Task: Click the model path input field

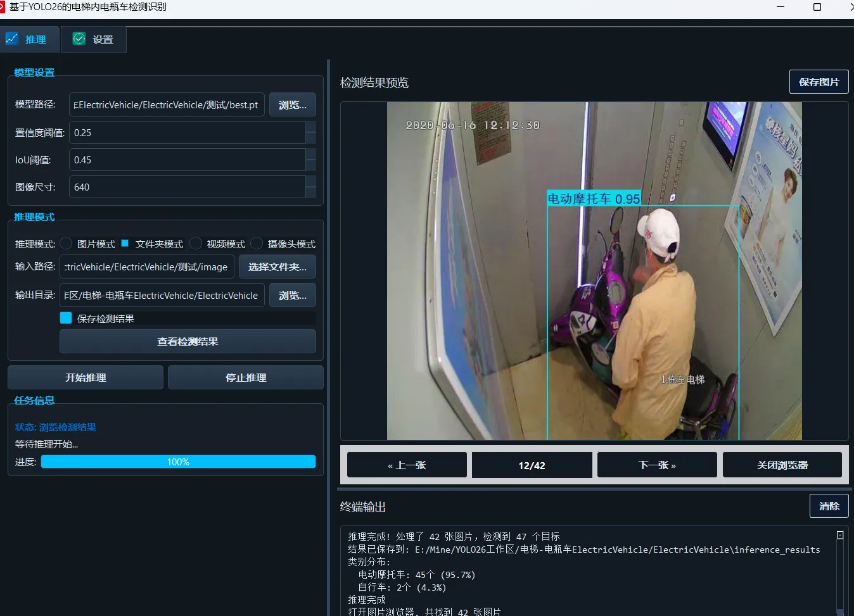Action: [x=167, y=104]
